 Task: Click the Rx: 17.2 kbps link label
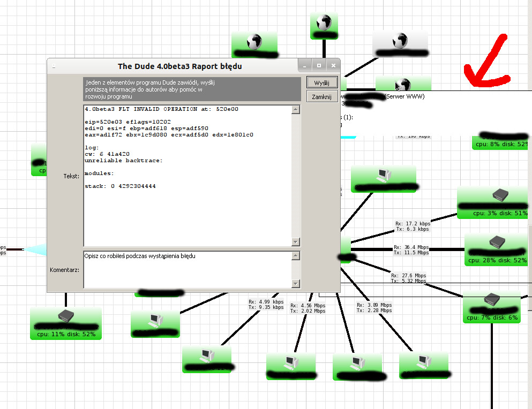[x=413, y=226]
